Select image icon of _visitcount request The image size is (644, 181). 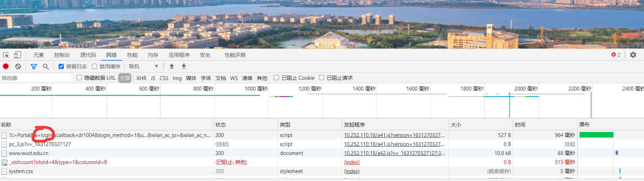[x=5, y=162]
